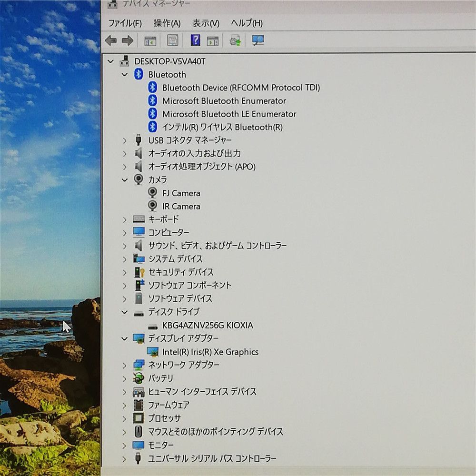Screen dimensions: 476x476
Task: Click the blue Help question-mark icon
Action: (x=196, y=40)
